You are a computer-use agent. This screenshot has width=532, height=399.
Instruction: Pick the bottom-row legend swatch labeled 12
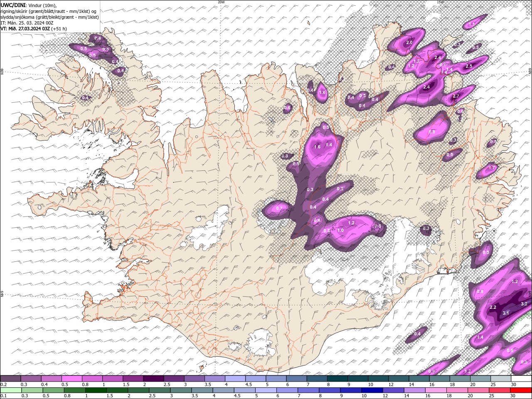coord(394,390)
